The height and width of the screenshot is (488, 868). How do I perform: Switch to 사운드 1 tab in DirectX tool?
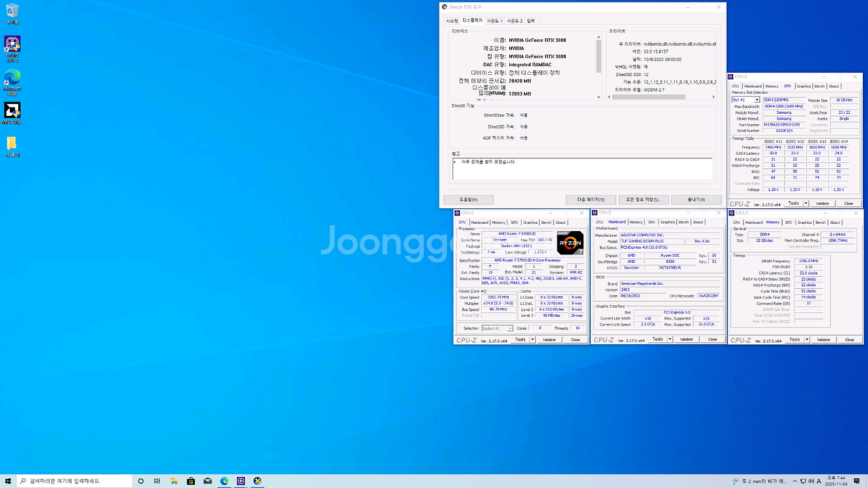click(495, 21)
